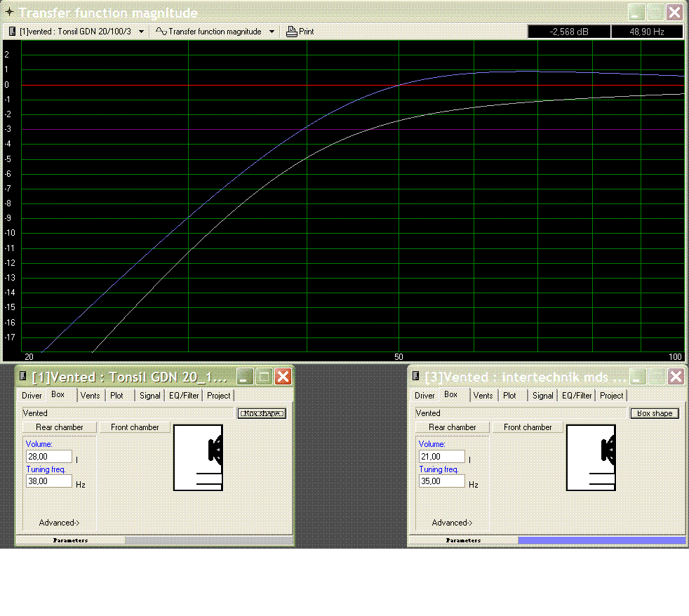This screenshot has height=616, width=689.
Task: Click the 48,90 Hz readout
Action: (x=647, y=32)
